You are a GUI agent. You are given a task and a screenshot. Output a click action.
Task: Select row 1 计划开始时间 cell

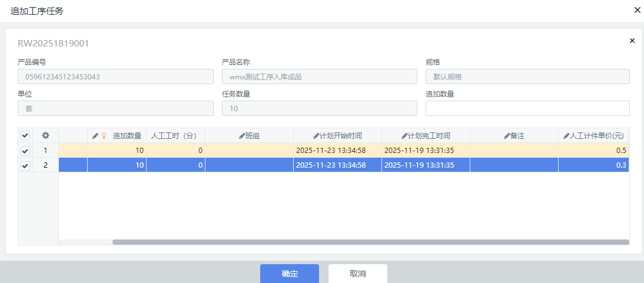[x=337, y=151]
